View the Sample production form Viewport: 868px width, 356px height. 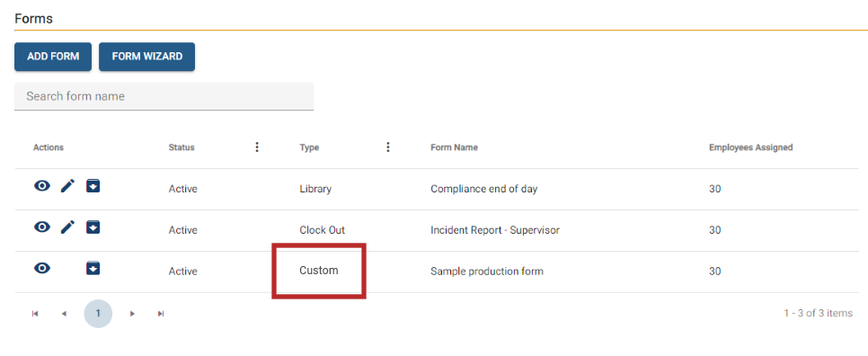[x=42, y=269]
